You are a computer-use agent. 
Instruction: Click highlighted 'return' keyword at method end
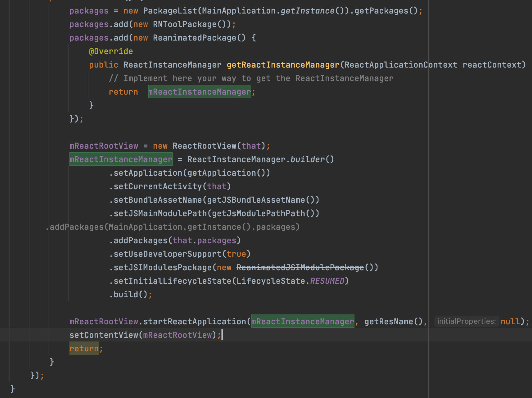[84, 349]
